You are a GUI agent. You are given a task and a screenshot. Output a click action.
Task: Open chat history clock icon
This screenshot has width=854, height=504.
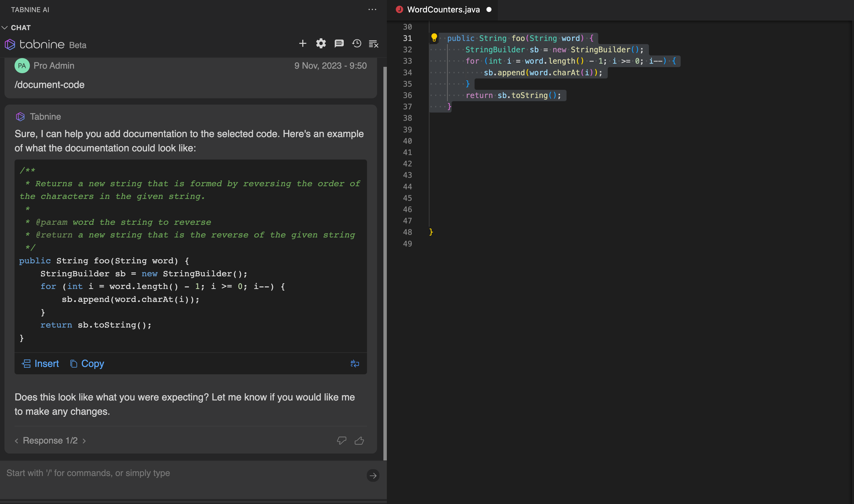(357, 44)
